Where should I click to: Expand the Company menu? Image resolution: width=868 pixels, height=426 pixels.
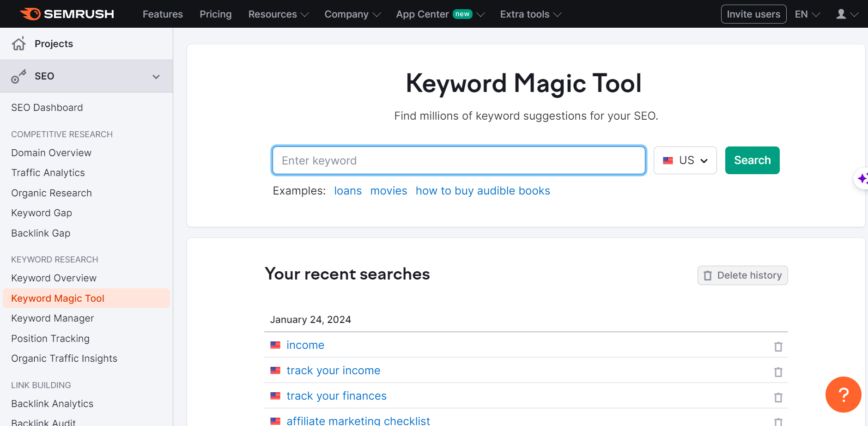pyautogui.click(x=352, y=14)
